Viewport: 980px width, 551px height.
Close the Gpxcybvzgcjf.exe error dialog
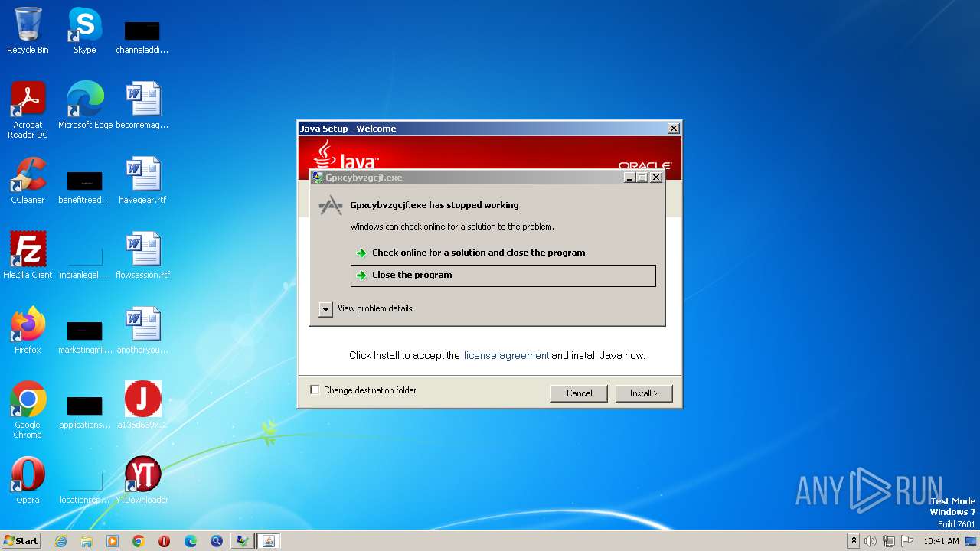tap(656, 178)
